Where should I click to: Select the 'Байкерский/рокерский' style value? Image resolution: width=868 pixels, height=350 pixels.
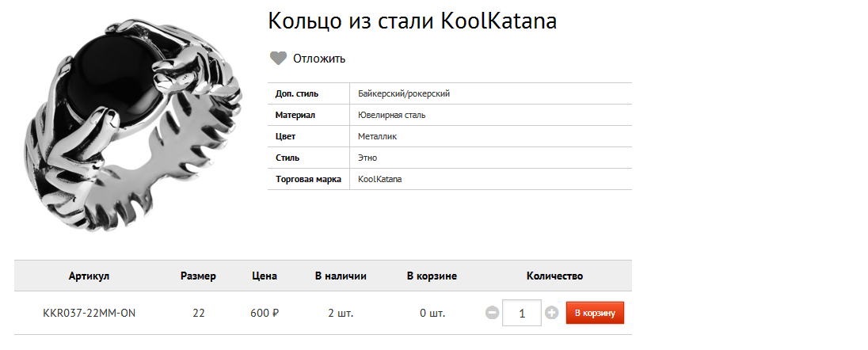[x=404, y=94]
